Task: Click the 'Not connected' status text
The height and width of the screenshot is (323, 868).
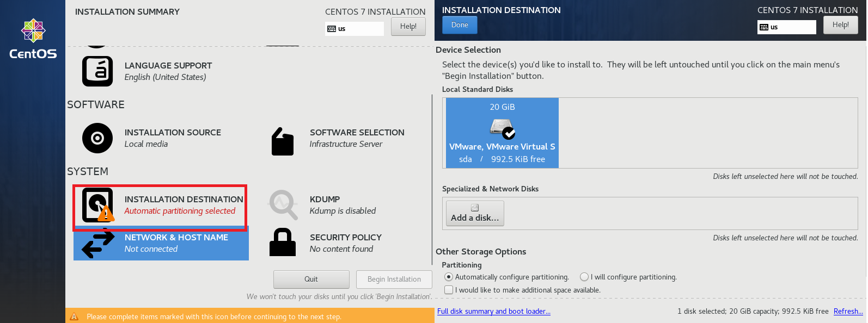Action: pos(151,249)
